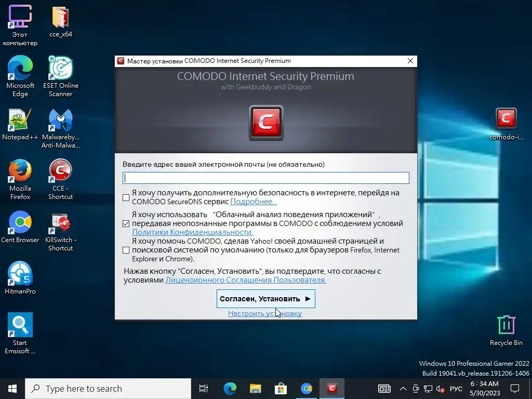Click the COMODO logo in the title bar
Image resolution: width=532 pixels, height=399 pixels.
pos(121,61)
